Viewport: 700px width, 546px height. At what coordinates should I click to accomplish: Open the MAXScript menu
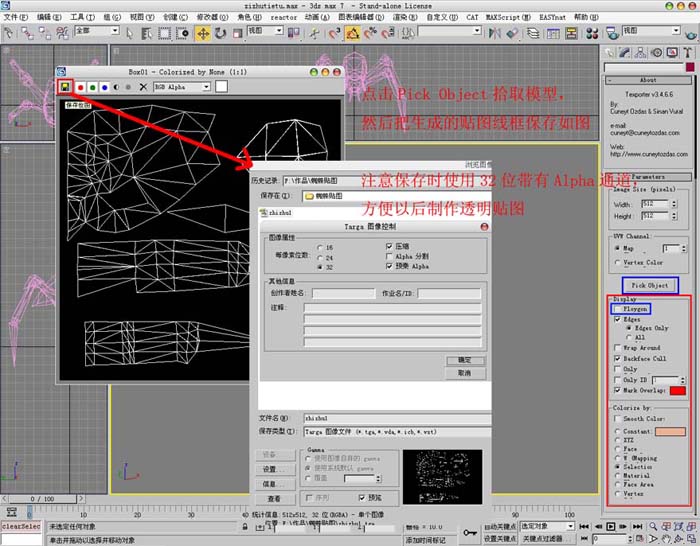click(x=508, y=17)
